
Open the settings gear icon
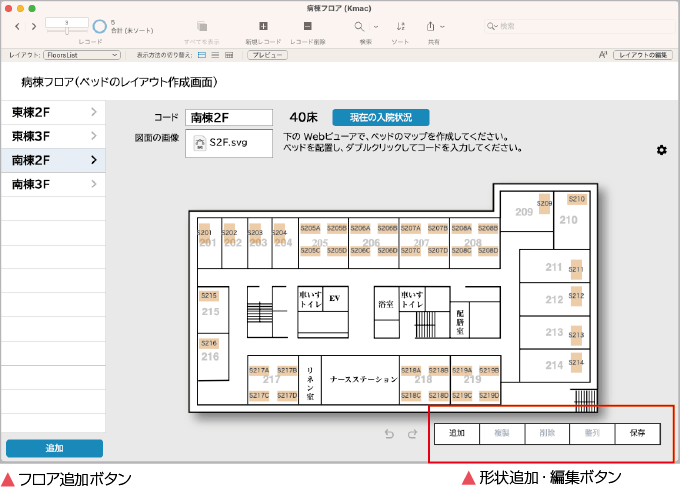[x=661, y=150]
